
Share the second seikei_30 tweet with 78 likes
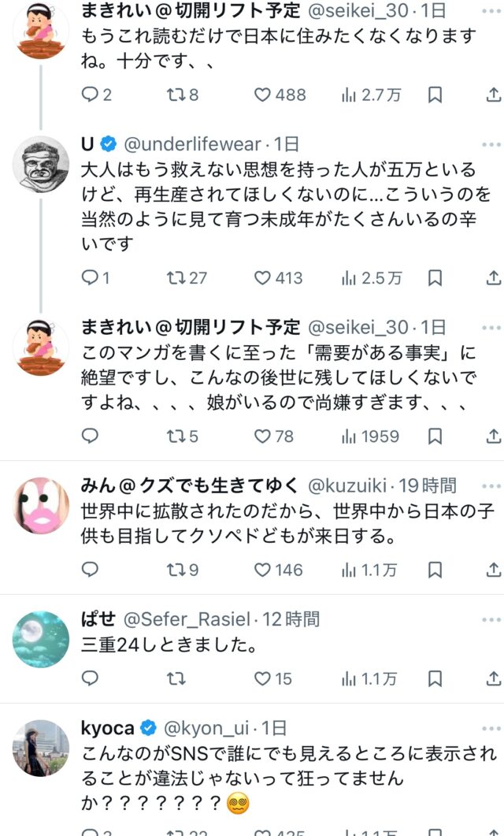[x=494, y=437]
